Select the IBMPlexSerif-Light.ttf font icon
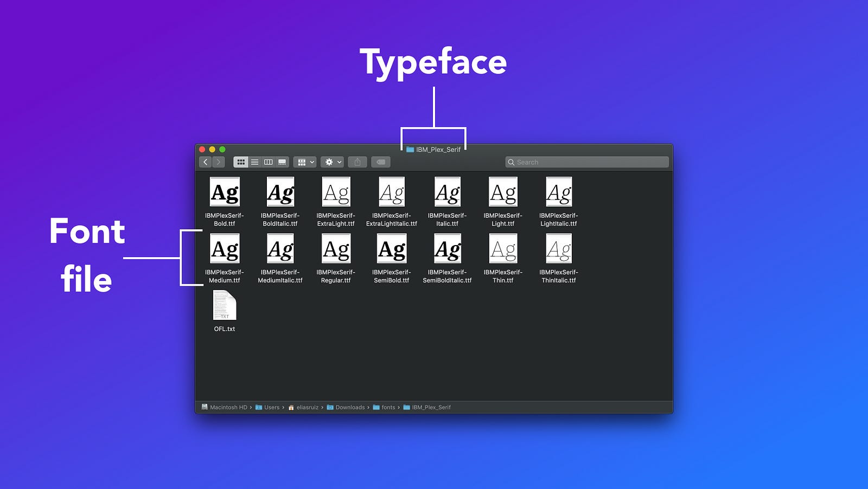Image resolution: width=868 pixels, height=489 pixels. (x=503, y=192)
